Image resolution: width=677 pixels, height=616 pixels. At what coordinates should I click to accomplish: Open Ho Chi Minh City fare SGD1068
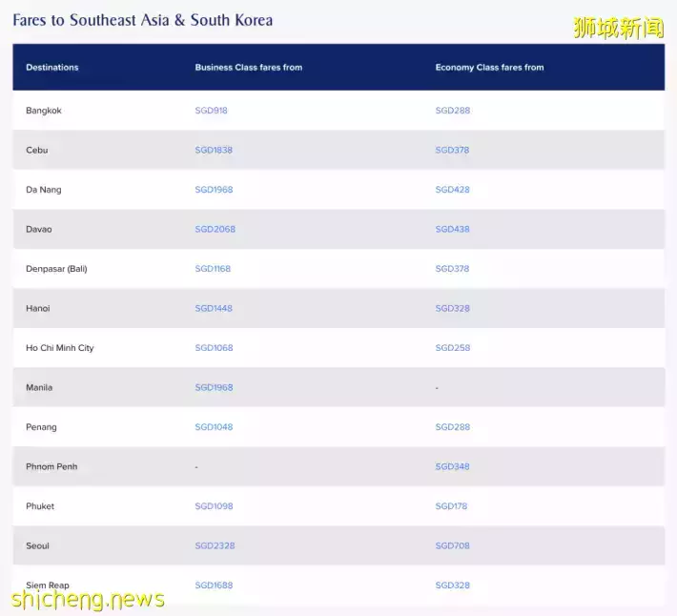tap(214, 348)
